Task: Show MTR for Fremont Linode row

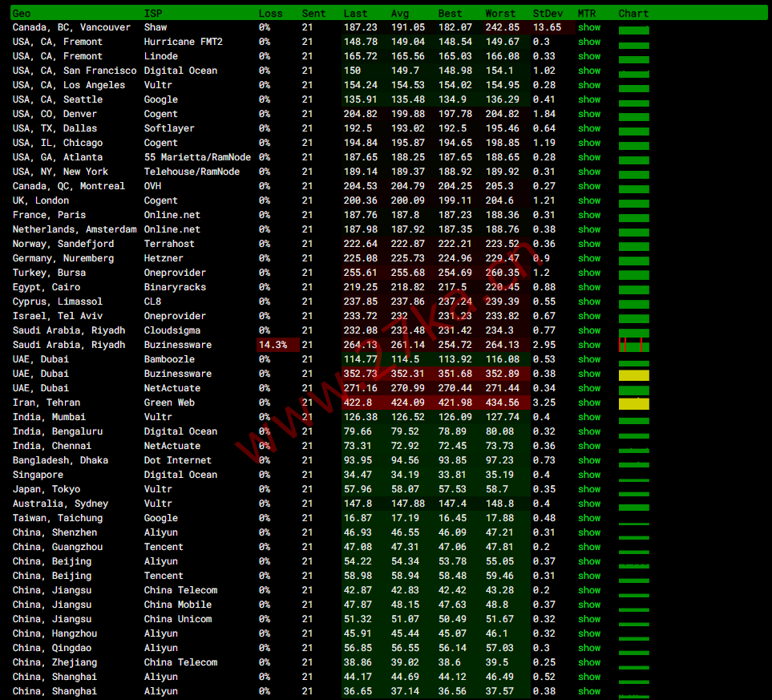Action: tap(589, 56)
